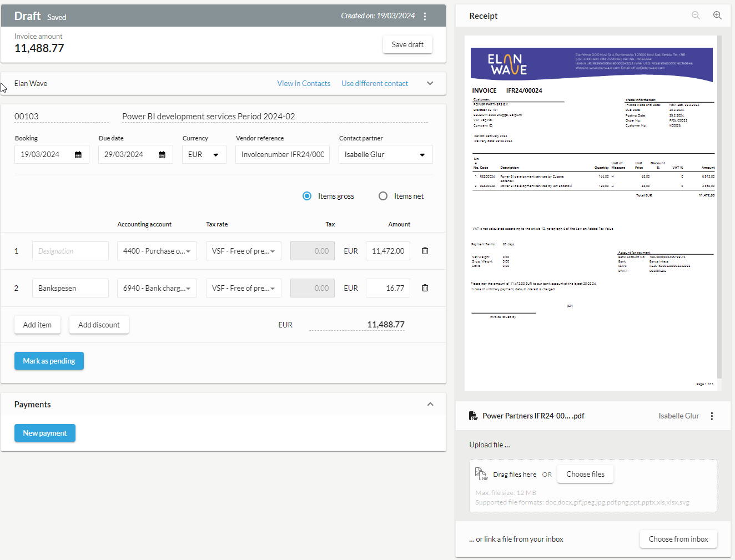This screenshot has width=735, height=560.
Task: Open tax rate dropdown for Bankspesen row
Action: tap(244, 288)
